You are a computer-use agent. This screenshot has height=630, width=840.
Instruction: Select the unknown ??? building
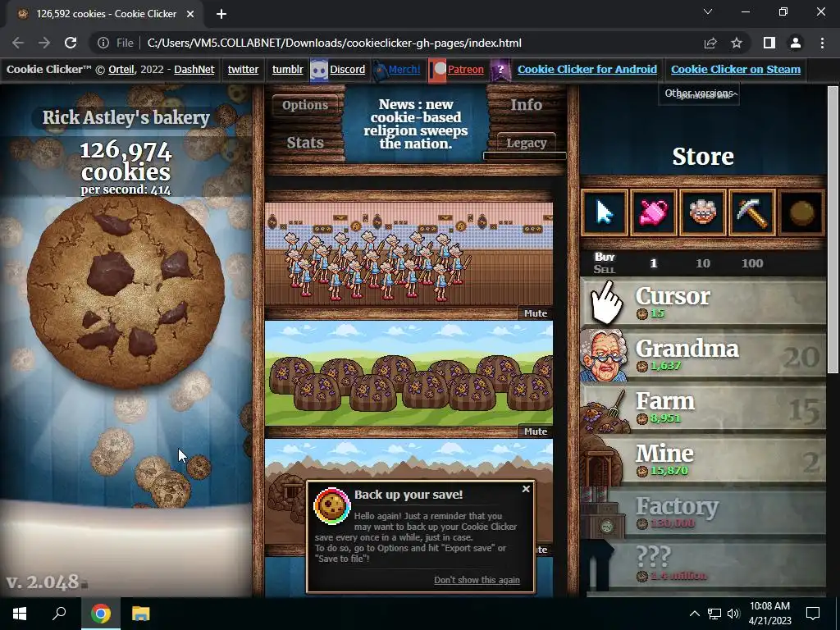(703, 565)
